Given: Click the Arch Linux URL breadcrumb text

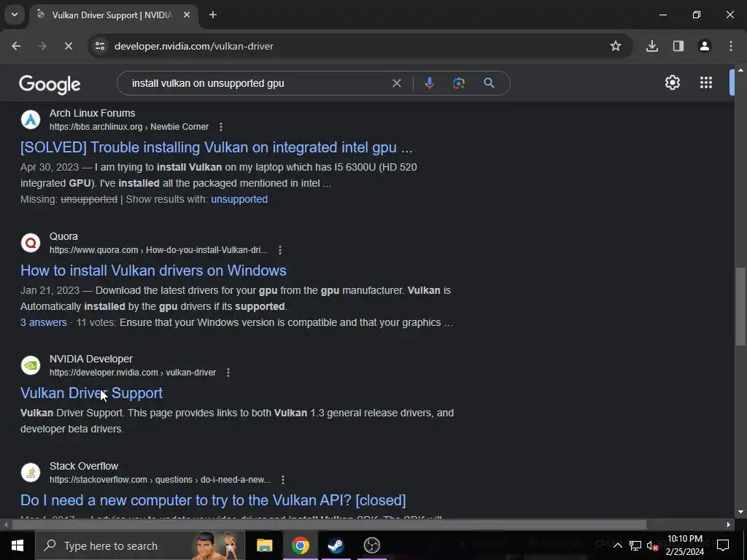Looking at the screenshot, I should click(x=129, y=127).
